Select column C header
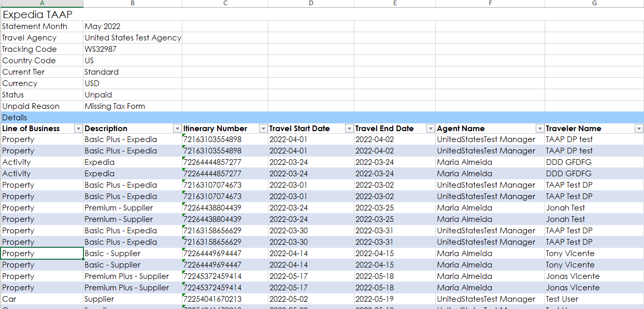Screen dimensions: 644x309 click(x=225, y=3)
